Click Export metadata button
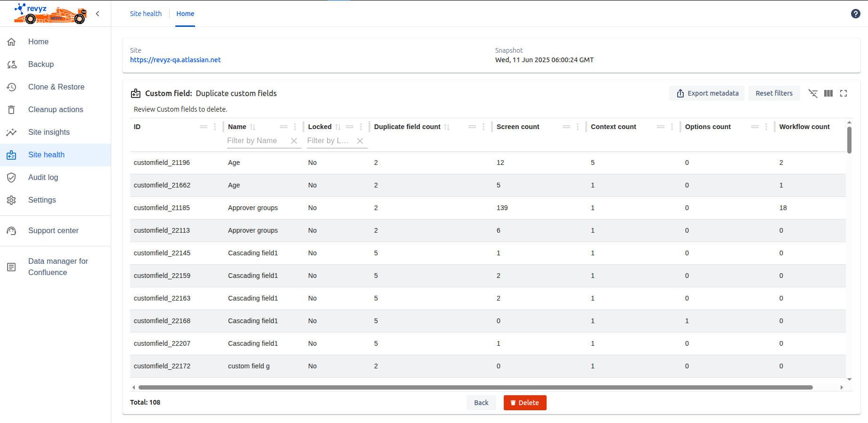The image size is (868, 423). click(x=707, y=93)
